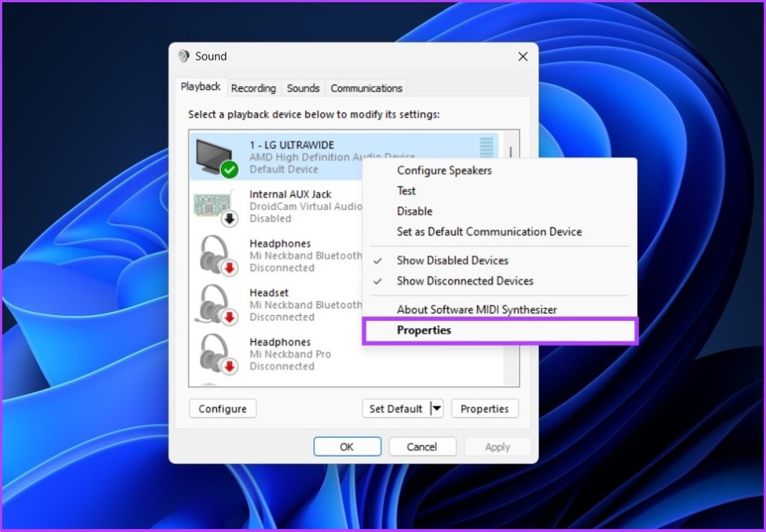Open the Set Default dropdown arrow
Screen dimensions: 766x532
tap(437, 409)
